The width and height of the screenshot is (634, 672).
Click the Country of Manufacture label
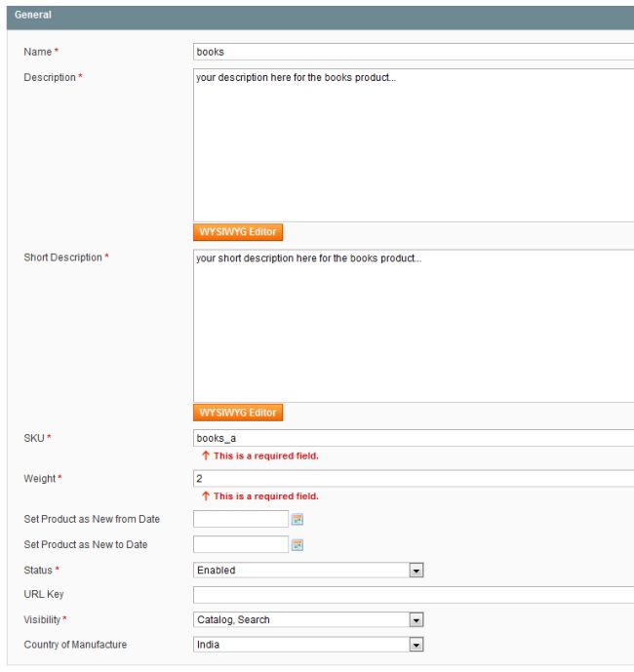75,644
